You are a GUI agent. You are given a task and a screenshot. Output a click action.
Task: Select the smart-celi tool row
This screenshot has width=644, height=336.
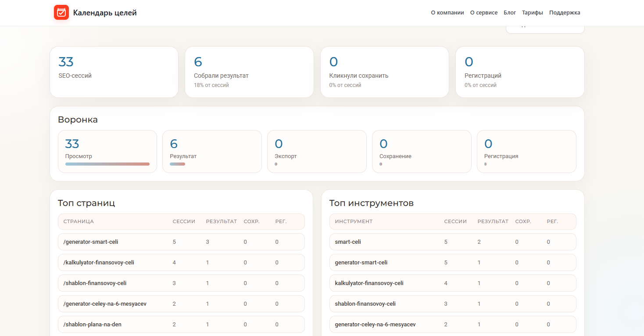tap(453, 242)
